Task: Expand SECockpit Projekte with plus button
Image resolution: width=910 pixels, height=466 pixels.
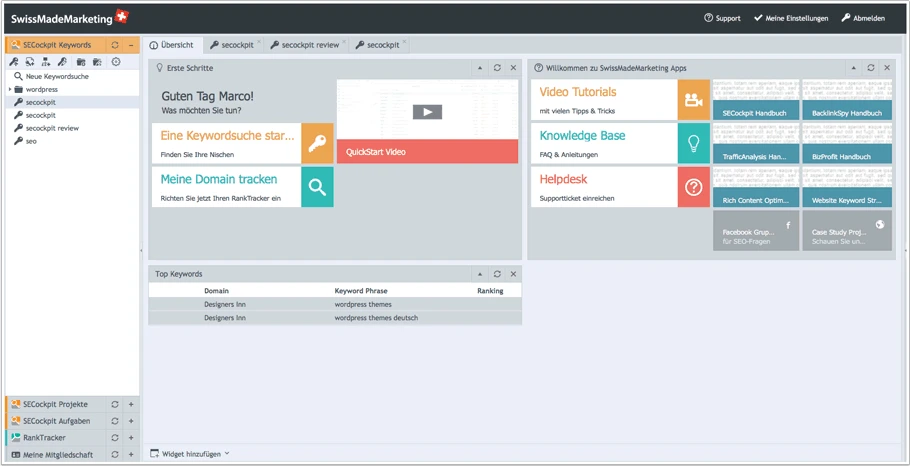Action: click(131, 404)
